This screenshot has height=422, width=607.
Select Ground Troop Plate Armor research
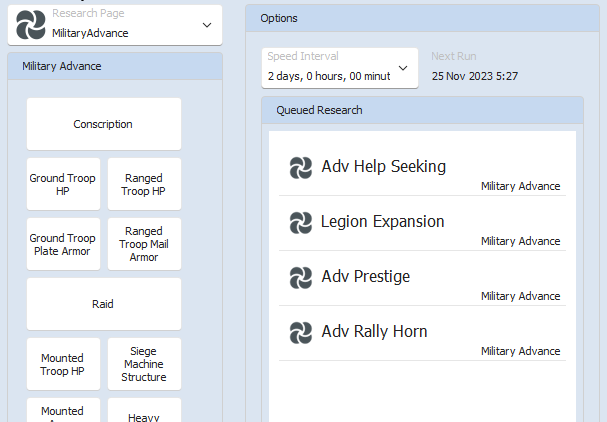pos(62,244)
